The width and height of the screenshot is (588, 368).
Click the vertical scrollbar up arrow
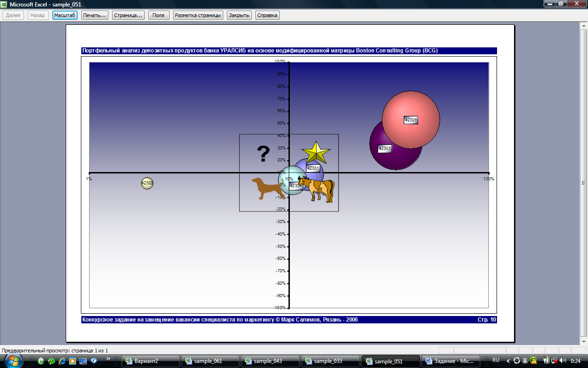pos(584,26)
